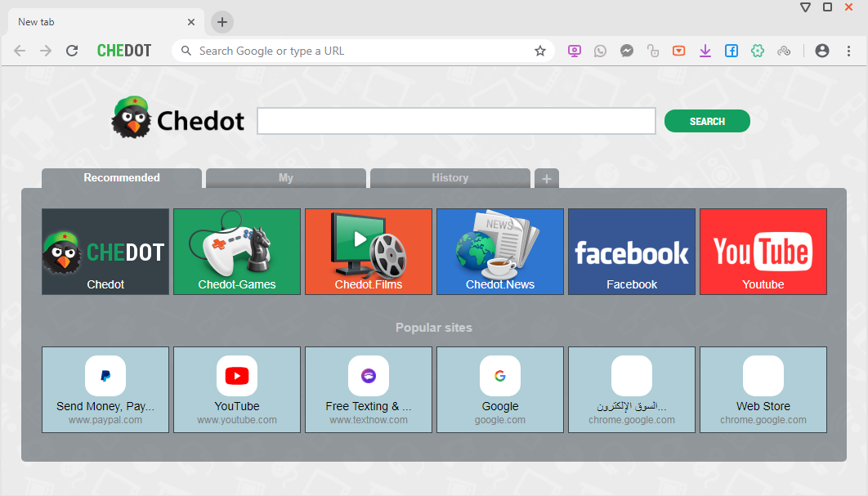Image resolution: width=868 pixels, height=496 pixels.
Task: Click the TextNow site icon
Action: 369,376
